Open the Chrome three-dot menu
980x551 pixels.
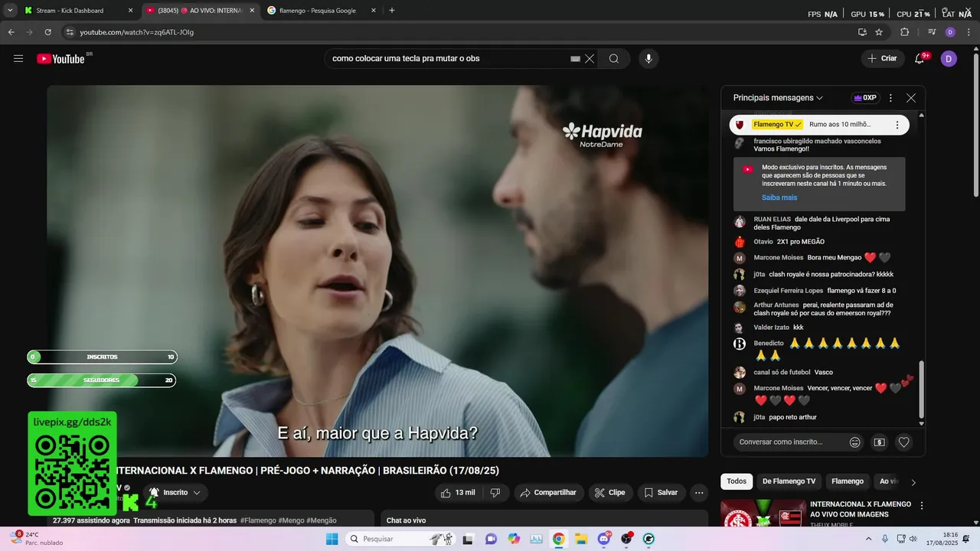pyautogui.click(x=969, y=32)
